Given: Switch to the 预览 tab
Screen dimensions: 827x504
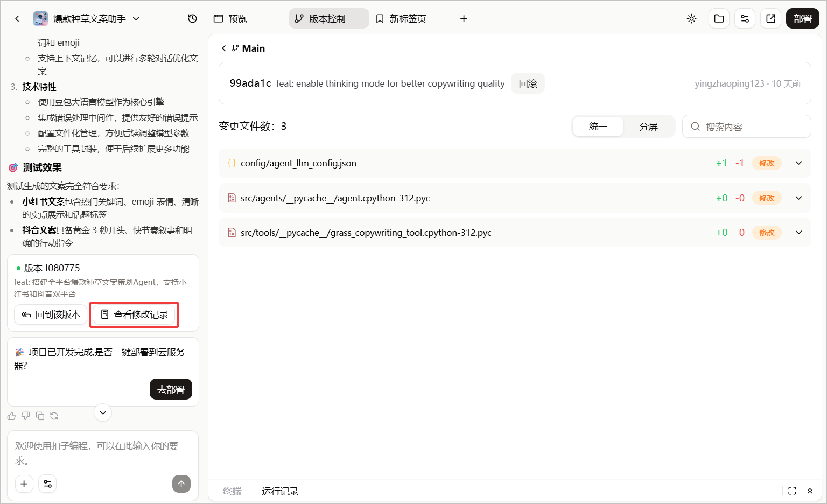Looking at the screenshot, I should click(x=230, y=19).
